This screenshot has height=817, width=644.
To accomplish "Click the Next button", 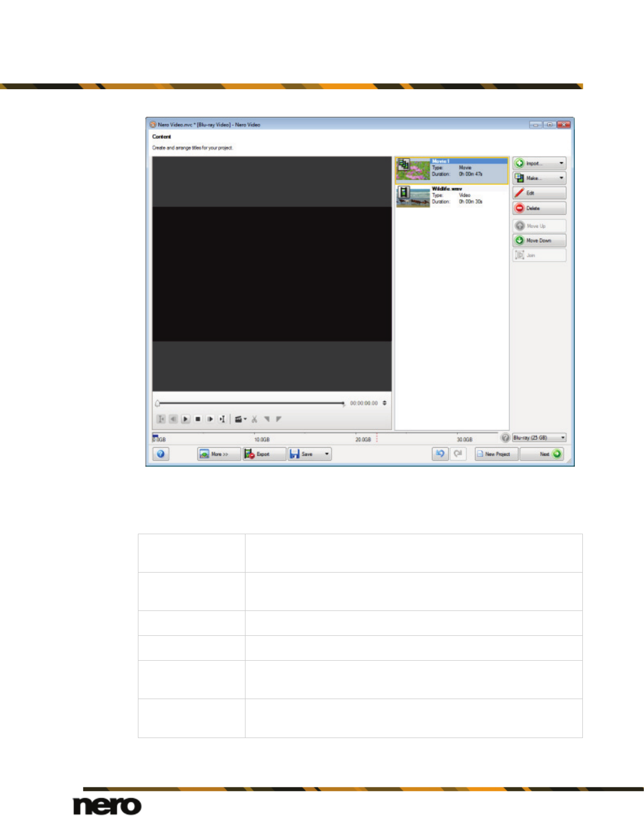I will pos(542,454).
